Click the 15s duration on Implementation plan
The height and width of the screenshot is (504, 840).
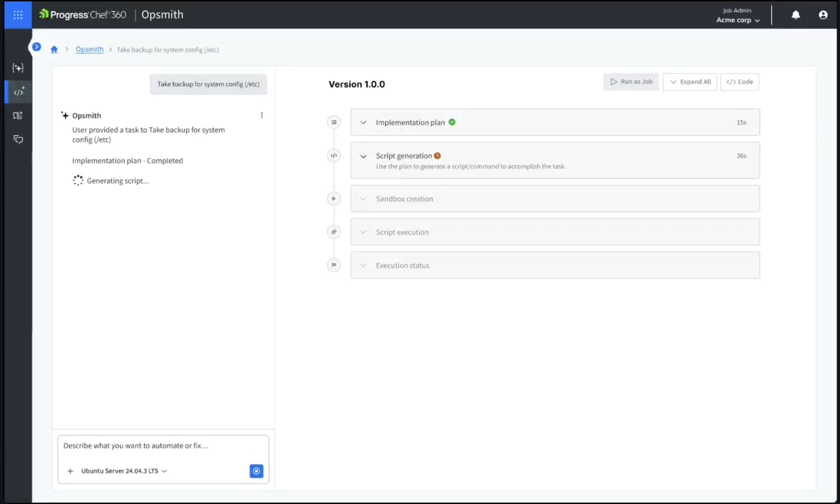pyautogui.click(x=741, y=123)
